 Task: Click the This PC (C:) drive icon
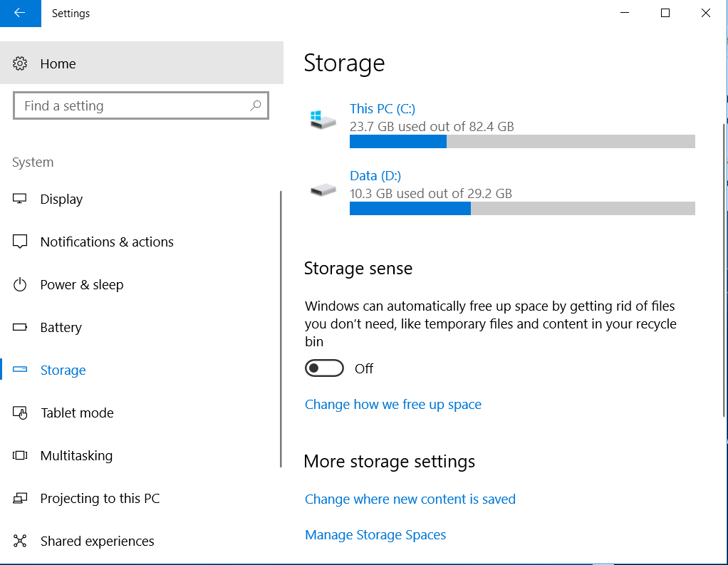[323, 119]
